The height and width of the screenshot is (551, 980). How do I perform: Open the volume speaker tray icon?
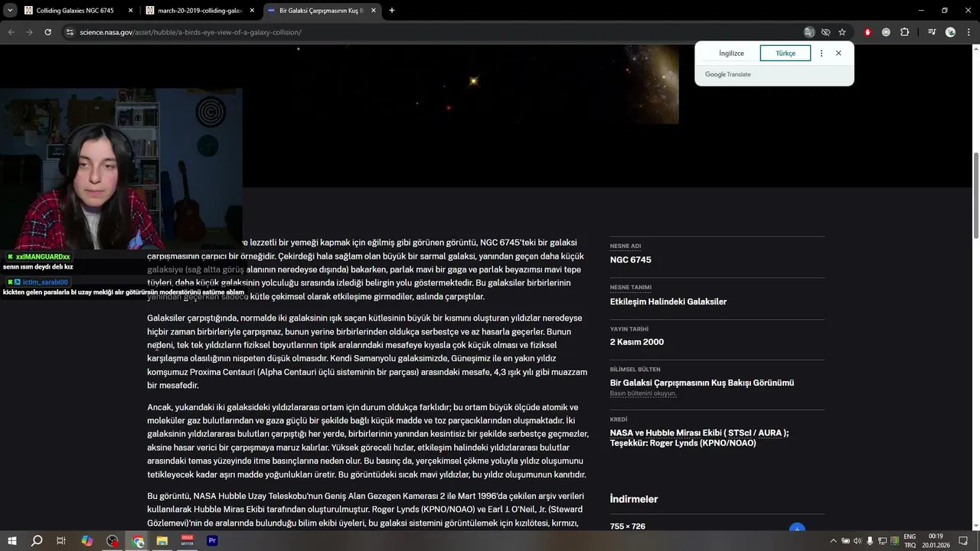[x=857, y=541]
